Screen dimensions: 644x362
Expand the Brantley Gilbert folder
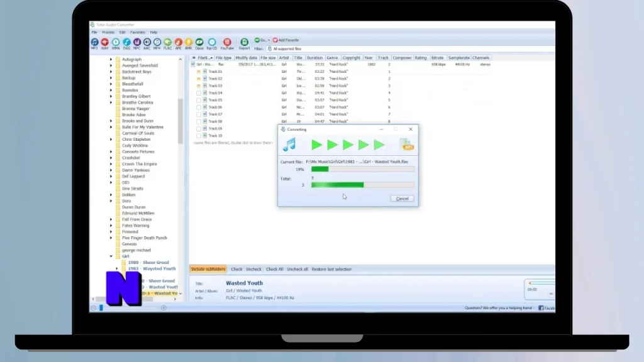tap(111, 96)
